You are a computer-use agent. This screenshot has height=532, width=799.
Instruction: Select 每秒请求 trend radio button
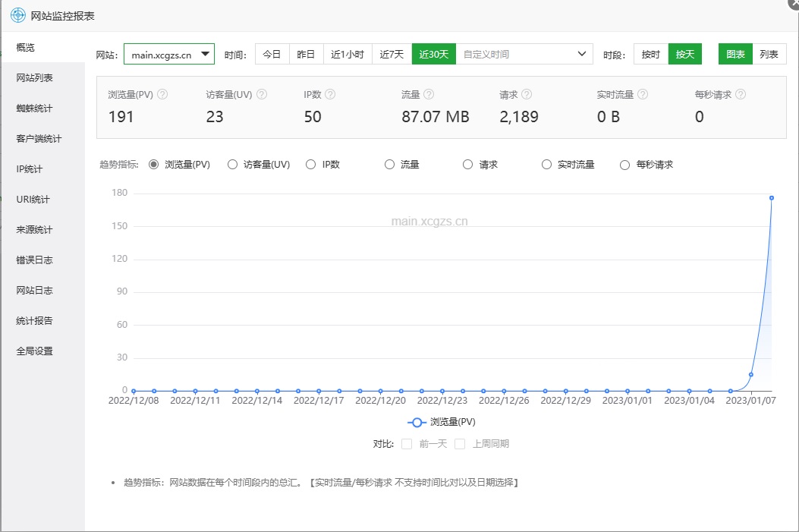pos(624,165)
